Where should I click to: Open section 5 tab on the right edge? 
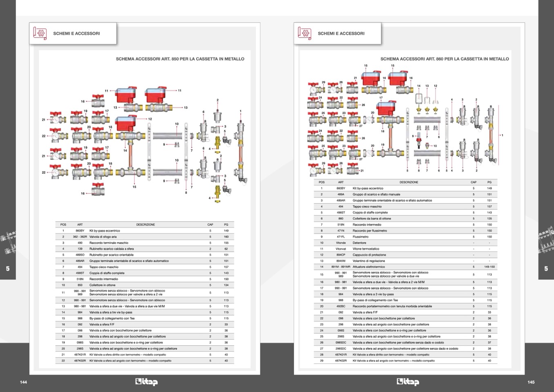[x=546, y=269]
